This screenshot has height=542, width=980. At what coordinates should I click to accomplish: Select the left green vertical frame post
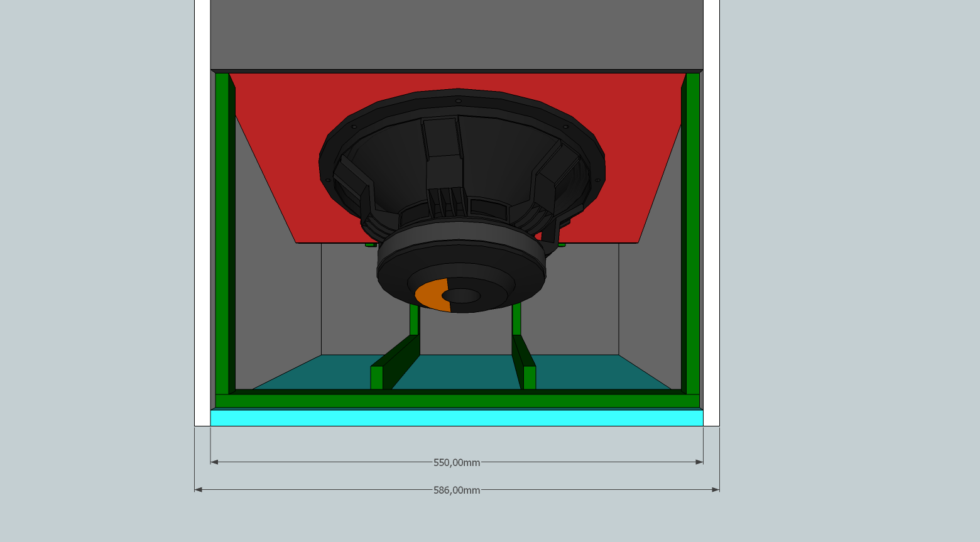pyautogui.click(x=222, y=234)
